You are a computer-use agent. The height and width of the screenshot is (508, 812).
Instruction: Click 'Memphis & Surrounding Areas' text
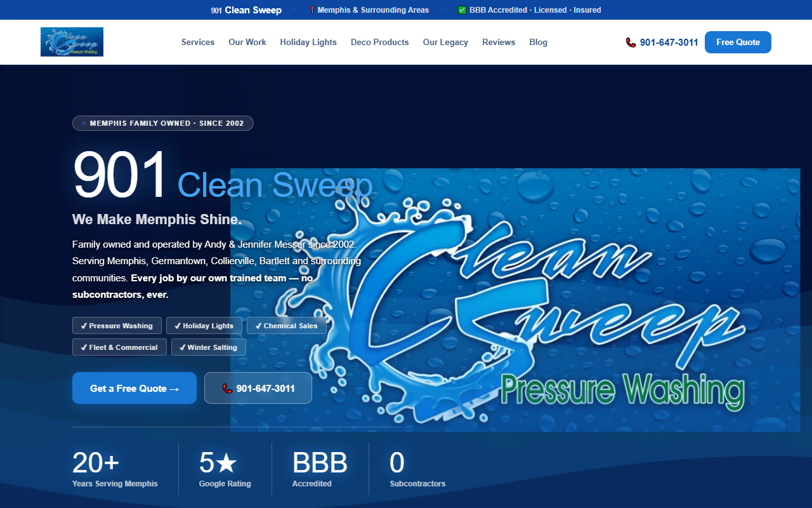click(x=373, y=10)
